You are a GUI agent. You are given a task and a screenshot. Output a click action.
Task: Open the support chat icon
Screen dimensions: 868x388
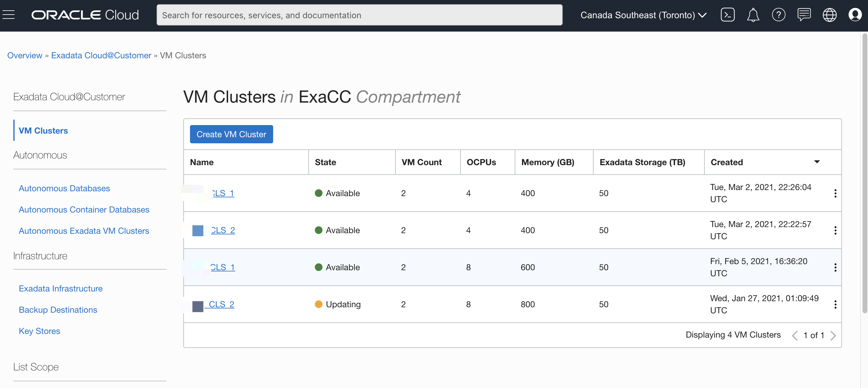click(x=804, y=15)
